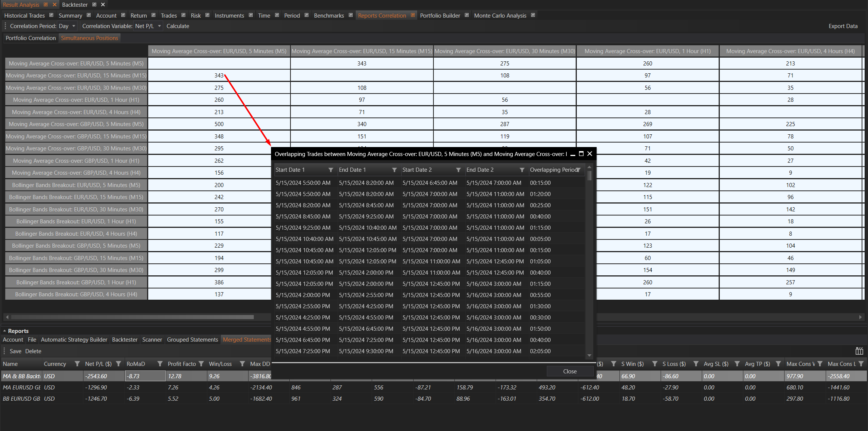Open filter for Net P/L ($) column
Viewport: 868px width, 431px height.
point(118,364)
